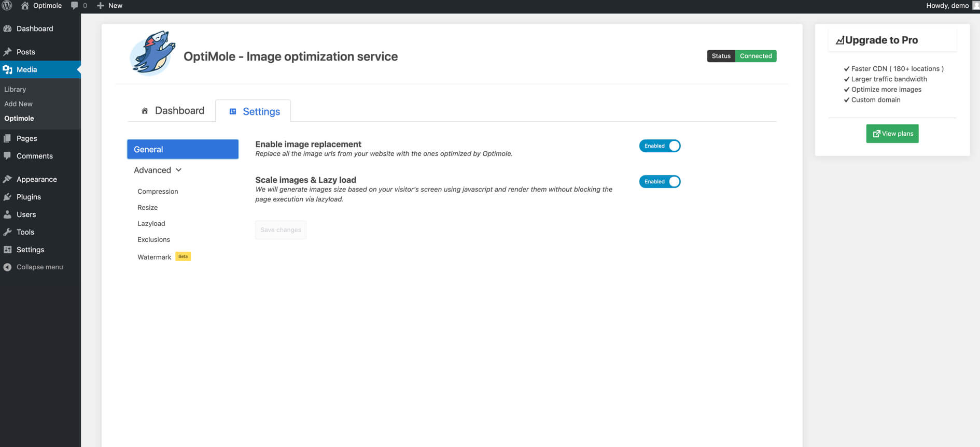The width and height of the screenshot is (980, 447).
Task: Click the WordPress logo icon
Action: pos(7,6)
